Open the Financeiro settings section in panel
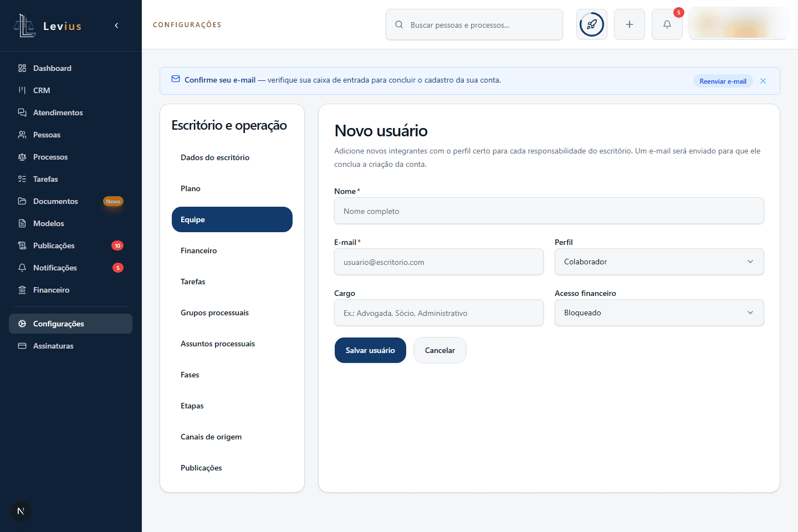Screen dimensions: 798x532 tap(232, 250)
